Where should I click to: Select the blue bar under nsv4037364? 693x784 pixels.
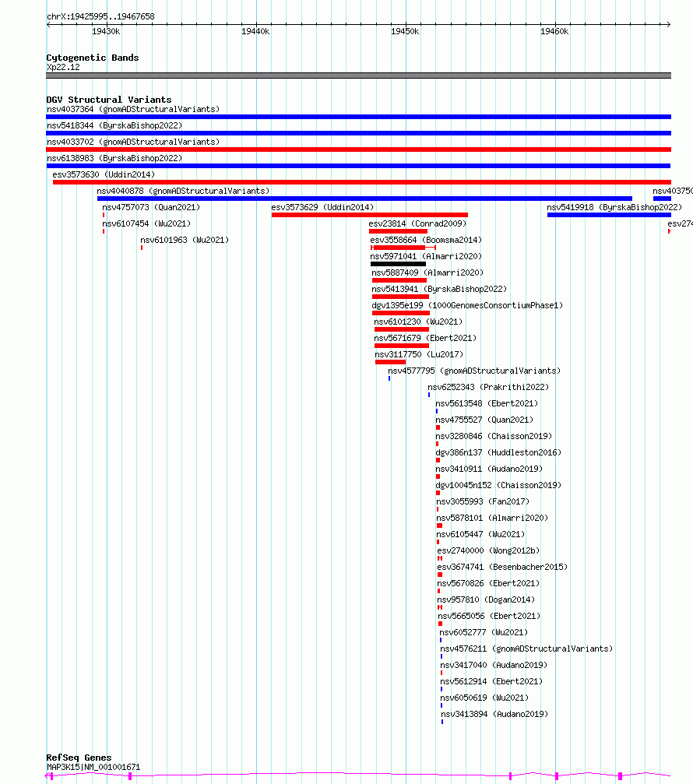tap(358, 117)
